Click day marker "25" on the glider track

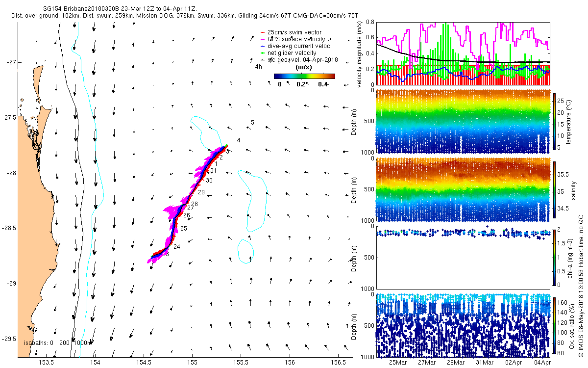[x=184, y=229]
